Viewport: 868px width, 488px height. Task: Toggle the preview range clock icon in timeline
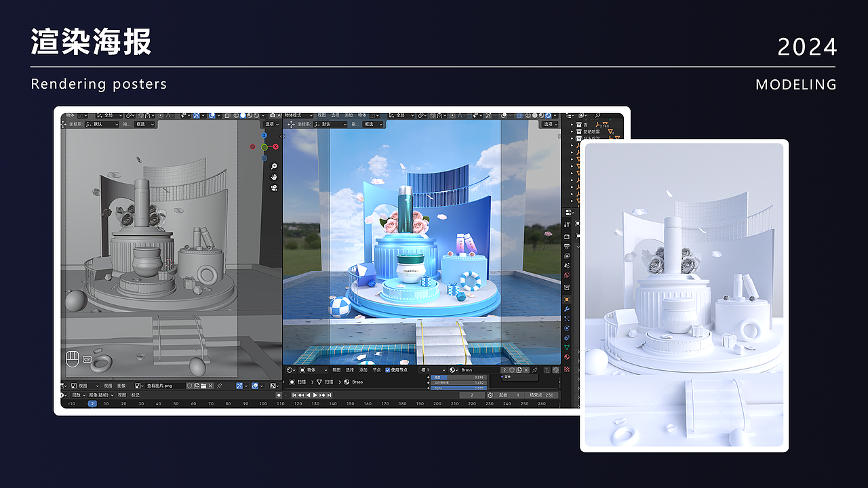490,395
